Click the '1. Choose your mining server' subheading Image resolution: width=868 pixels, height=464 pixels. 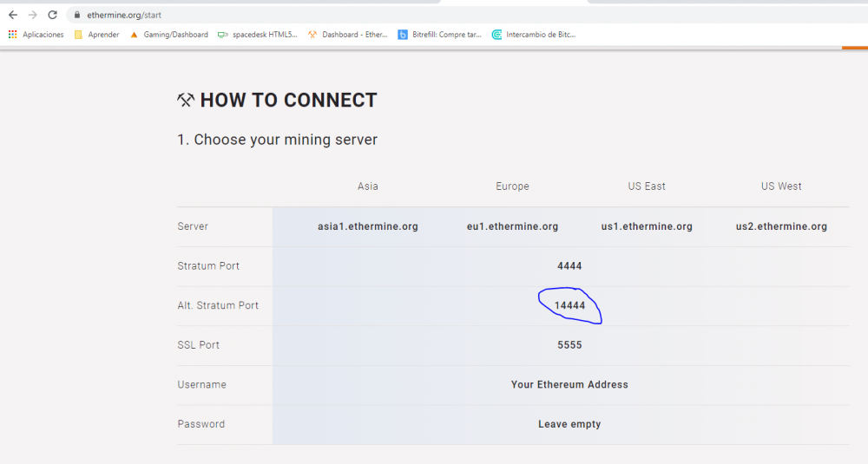pyautogui.click(x=278, y=140)
